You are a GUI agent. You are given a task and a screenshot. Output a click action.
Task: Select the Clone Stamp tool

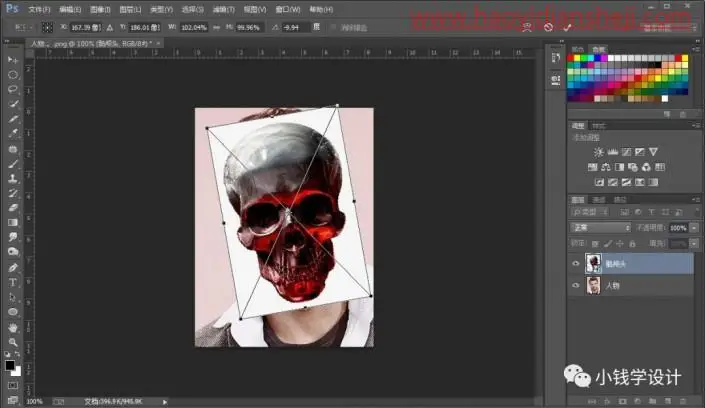point(13,179)
